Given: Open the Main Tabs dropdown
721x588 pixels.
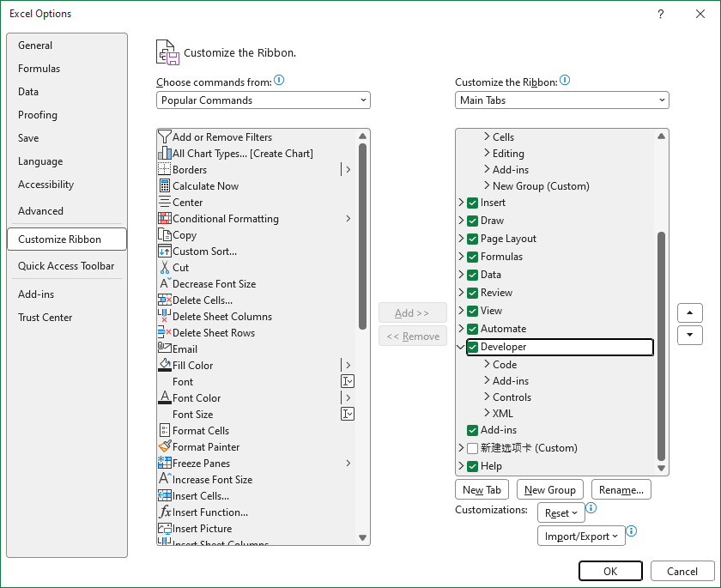Looking at the screenshot, I should tap(561, 100).
